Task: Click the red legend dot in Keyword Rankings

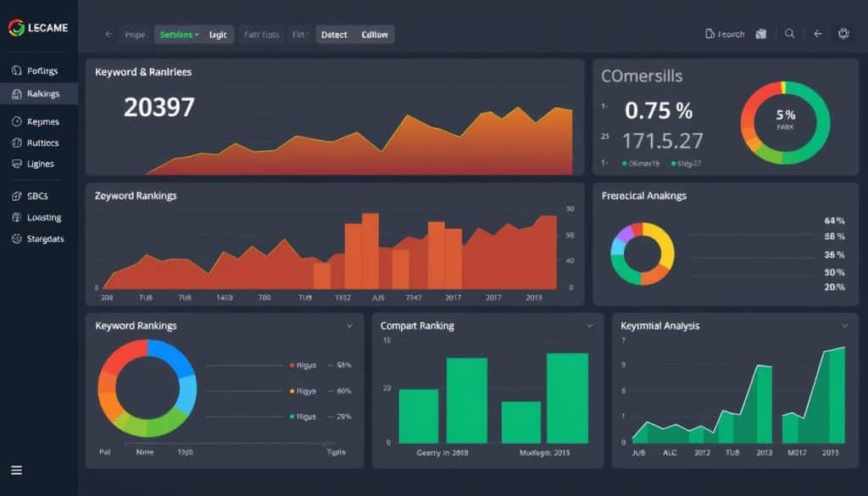Action: (x=292, y=365)
